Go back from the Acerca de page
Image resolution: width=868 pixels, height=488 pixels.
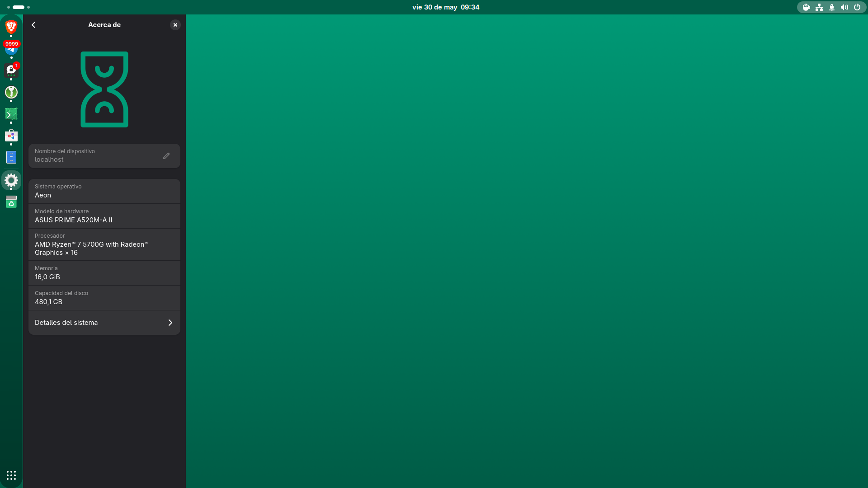point(33,25)
